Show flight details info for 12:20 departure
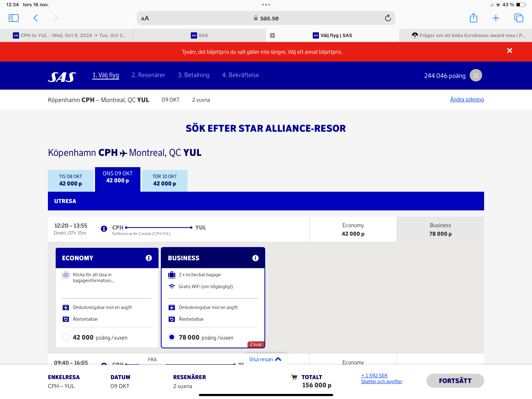 click(104, 229)
